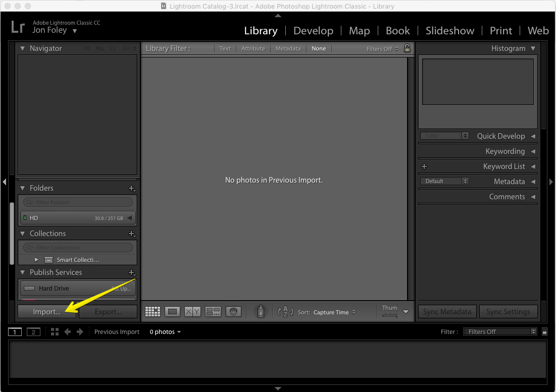Expand the Keywording panel
This screenshot has height=392, width=556.
(x=533, y=151)
